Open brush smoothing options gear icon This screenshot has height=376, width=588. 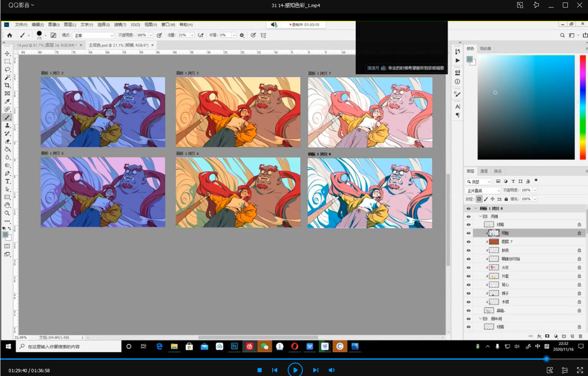point(242,35)
